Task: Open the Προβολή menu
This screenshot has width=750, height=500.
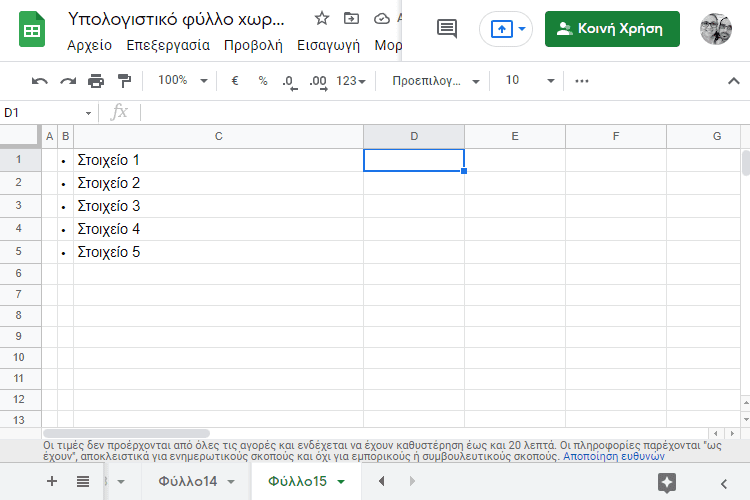Action: (x=253, y=45)
